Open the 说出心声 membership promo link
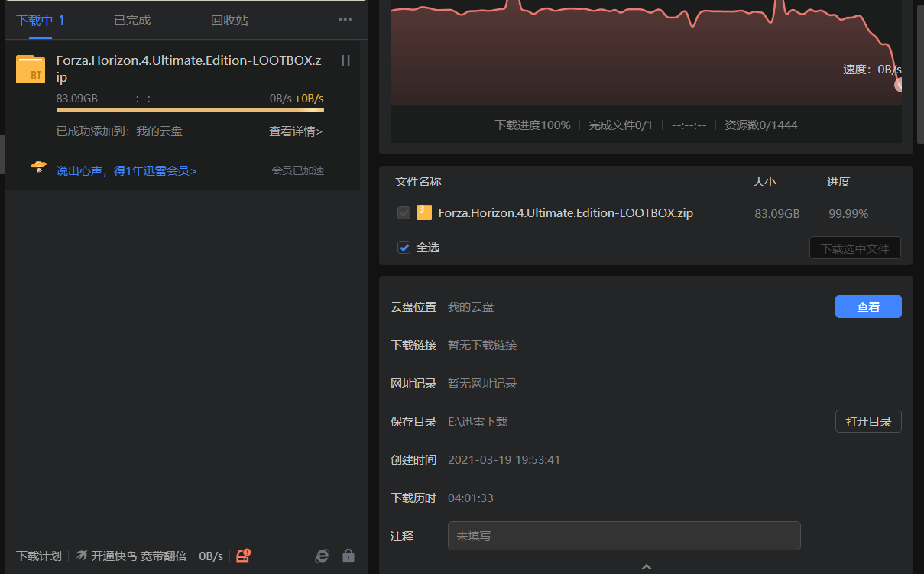Viewport: 924px width, 574px height. pyautogui.click(x=126, y=171)
